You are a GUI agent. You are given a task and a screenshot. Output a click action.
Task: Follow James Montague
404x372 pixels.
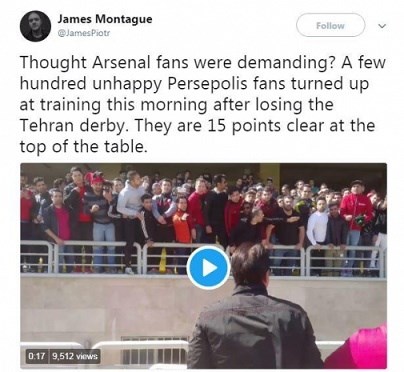330,25
